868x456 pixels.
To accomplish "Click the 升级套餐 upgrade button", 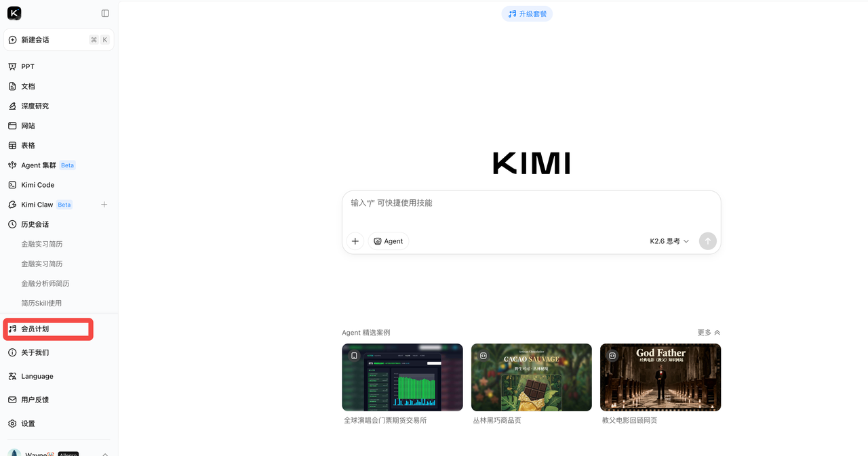I will point(527,13).
